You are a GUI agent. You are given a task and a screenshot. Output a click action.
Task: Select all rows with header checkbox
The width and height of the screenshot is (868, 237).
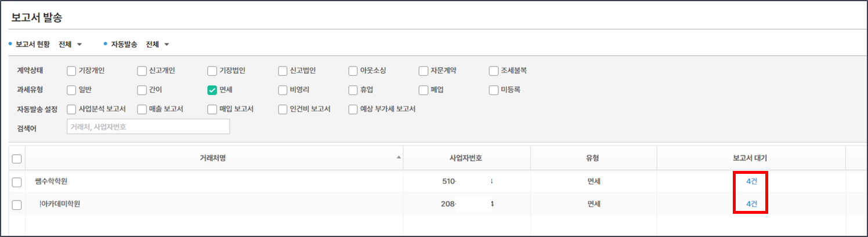[x=17, y=159]
